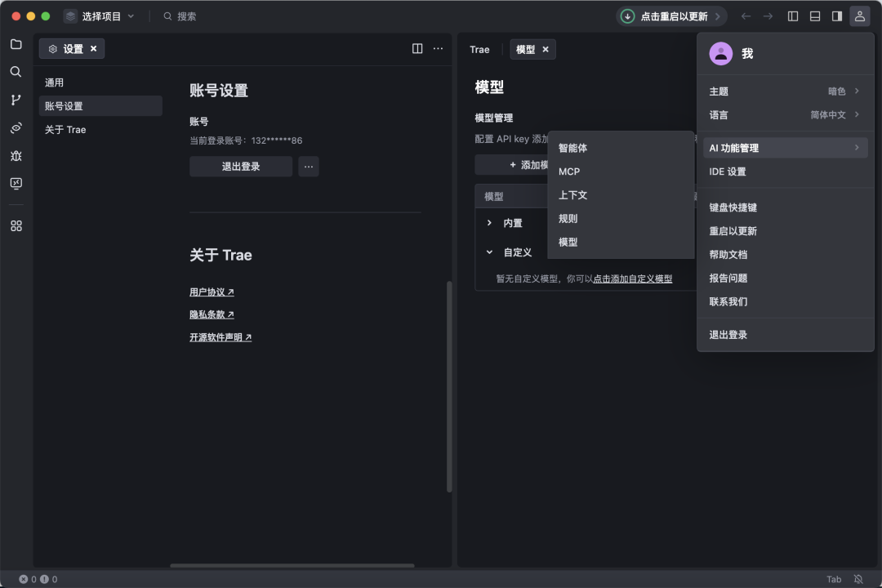Viewport: 882px width, 588px height.
Task: Open the 开源软件声明 link
Action: (x=220, y=337)
